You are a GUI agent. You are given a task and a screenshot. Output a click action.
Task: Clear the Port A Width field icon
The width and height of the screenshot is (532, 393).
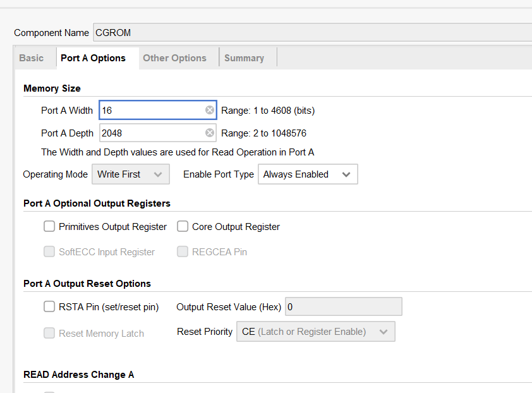[x=210, y=111]
